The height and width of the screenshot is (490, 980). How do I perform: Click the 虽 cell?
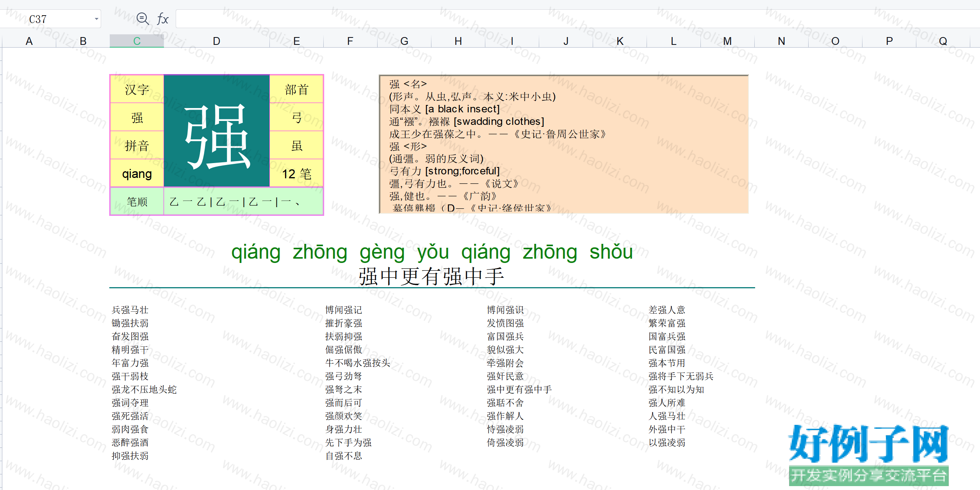click(x=297, y=146)
